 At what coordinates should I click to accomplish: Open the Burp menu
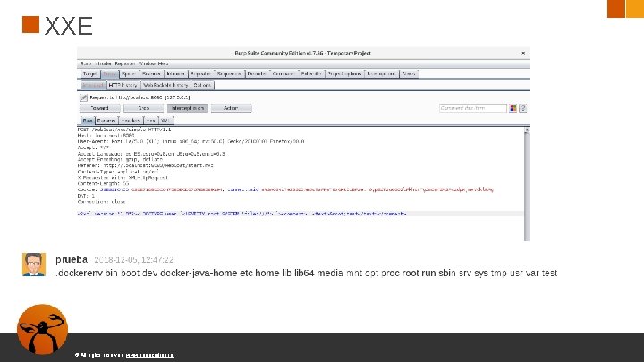point(86,63)
